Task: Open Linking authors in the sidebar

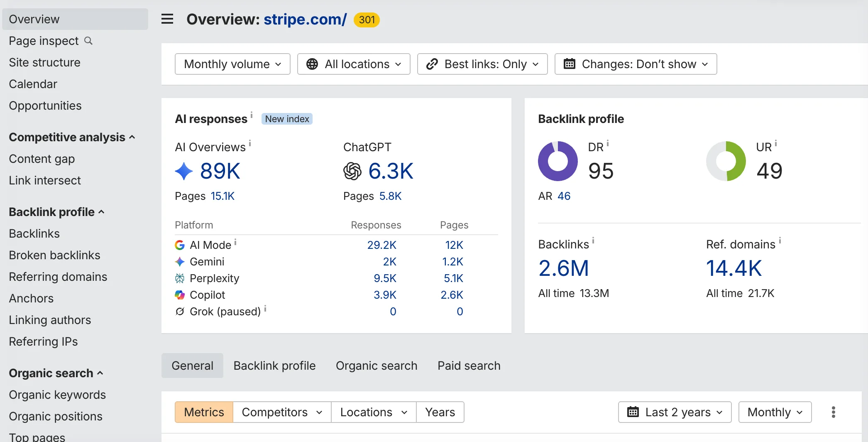Action: coord(50,320)
